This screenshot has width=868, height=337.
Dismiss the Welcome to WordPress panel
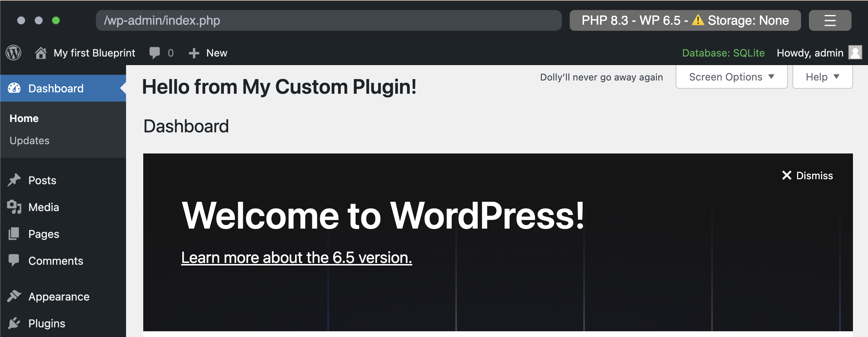coord(807,175)
